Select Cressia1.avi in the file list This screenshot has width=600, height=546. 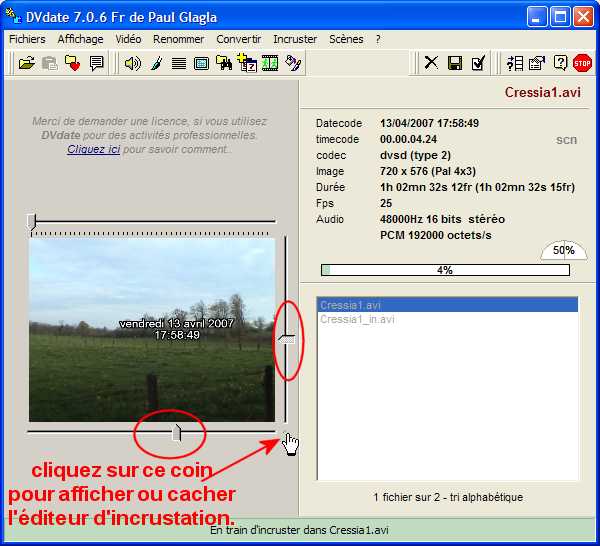tap(447, 305)
